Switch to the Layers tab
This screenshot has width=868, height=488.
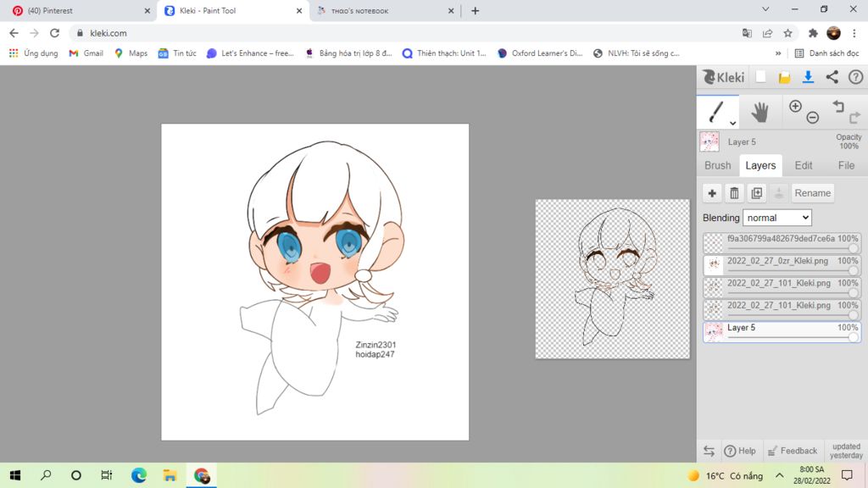tap(760, 165)
